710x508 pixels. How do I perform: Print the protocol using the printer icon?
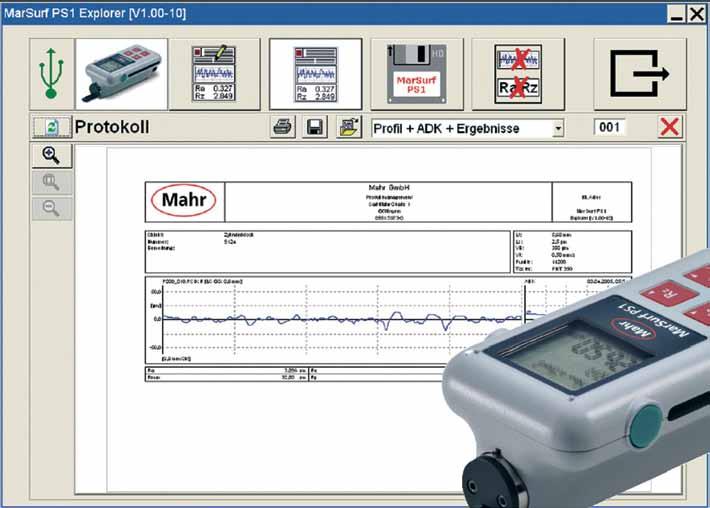pyautogui.click(x=283, y=127)
